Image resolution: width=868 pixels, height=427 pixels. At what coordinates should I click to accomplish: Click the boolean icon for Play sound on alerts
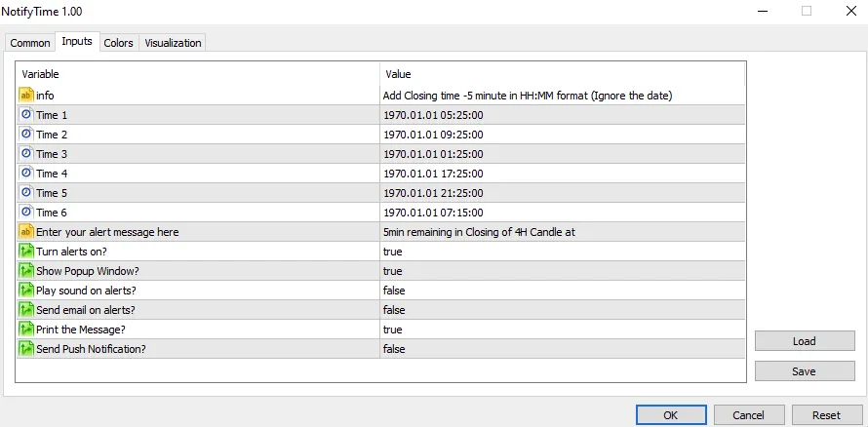[26, 291]
